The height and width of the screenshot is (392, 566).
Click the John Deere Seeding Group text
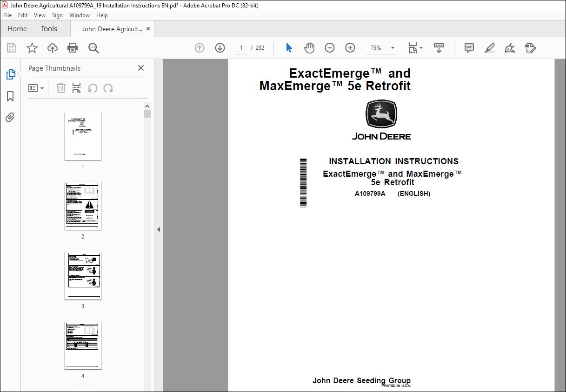[361, 380]
